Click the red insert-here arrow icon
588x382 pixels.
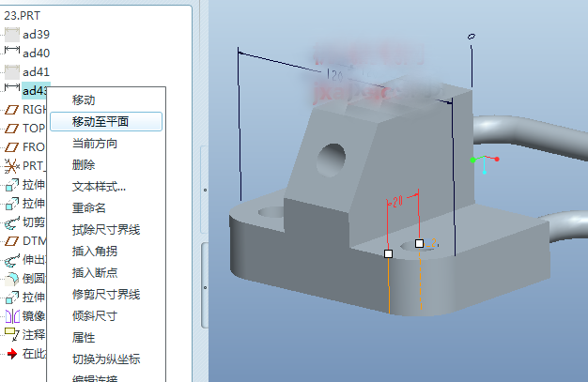pos(12,354)
